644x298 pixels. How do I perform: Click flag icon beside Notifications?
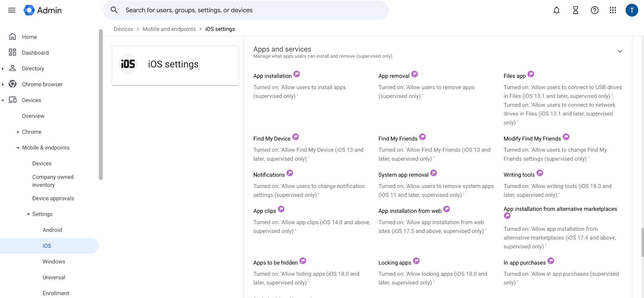[290, 173]
